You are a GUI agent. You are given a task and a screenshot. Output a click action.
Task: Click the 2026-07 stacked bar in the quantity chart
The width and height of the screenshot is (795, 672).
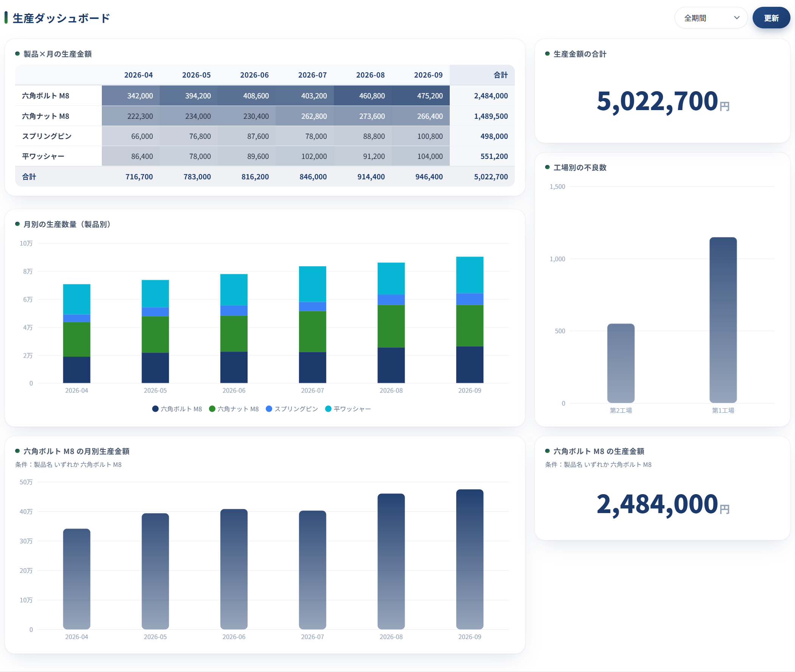click(313, 325)
